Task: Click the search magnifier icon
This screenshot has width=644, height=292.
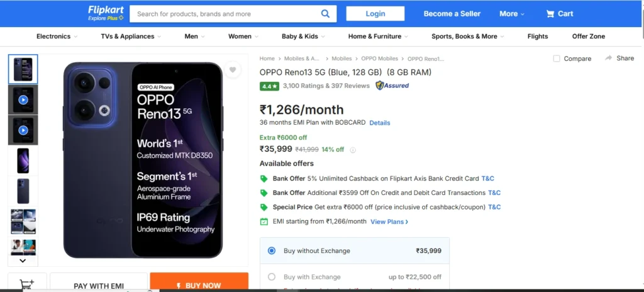Action: tap(325, 14)
